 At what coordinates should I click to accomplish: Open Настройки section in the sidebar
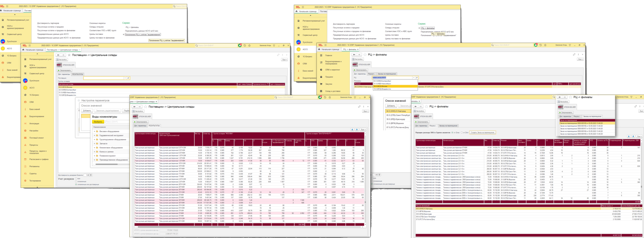pos(34,131)
